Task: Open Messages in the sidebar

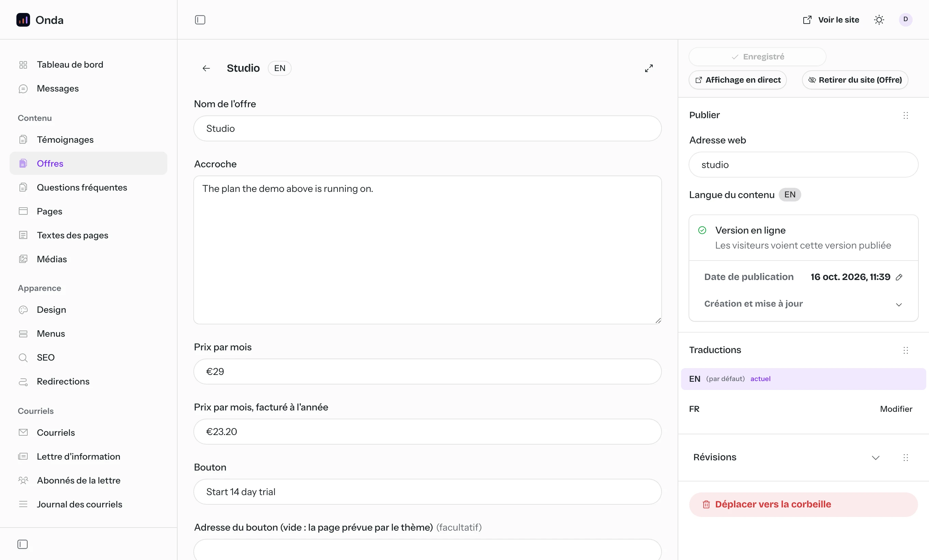Action: pos(88,88)
